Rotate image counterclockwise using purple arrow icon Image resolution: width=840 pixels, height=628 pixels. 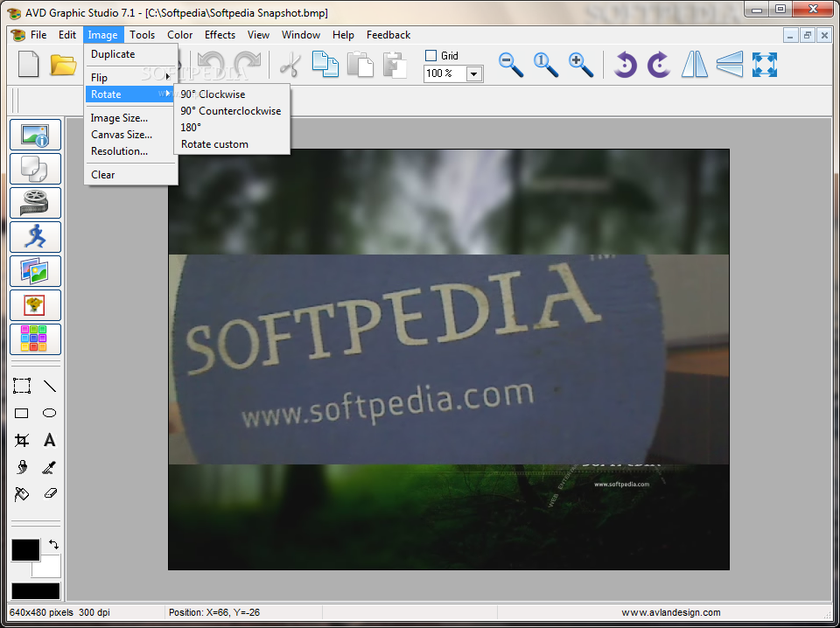tap(625, 65)
